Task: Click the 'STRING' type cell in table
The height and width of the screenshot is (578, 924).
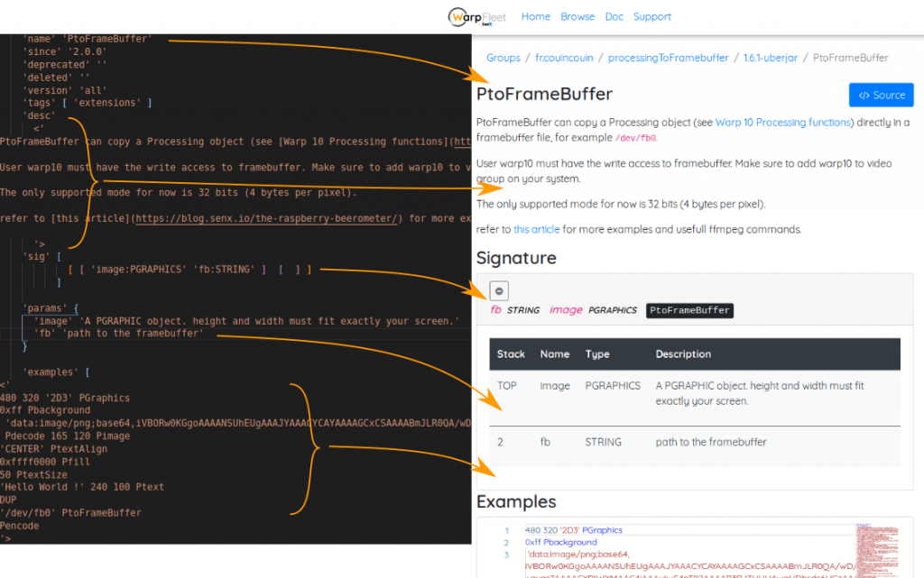Action: [603, 442]
